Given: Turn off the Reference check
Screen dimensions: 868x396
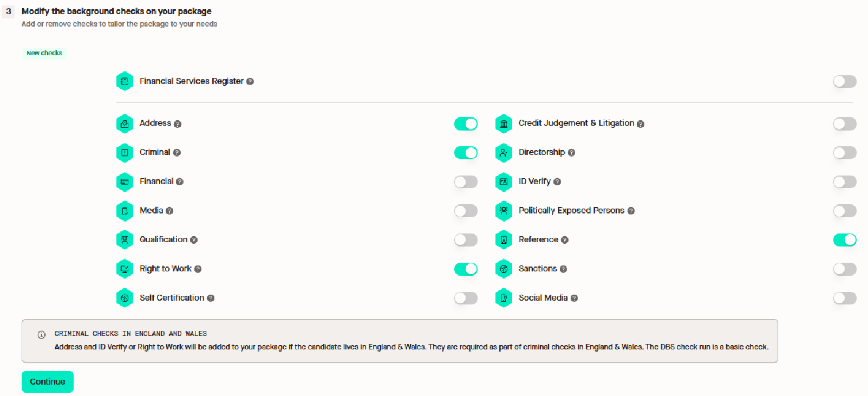Looking at the screenshot, I should click(x=845, y=240).
